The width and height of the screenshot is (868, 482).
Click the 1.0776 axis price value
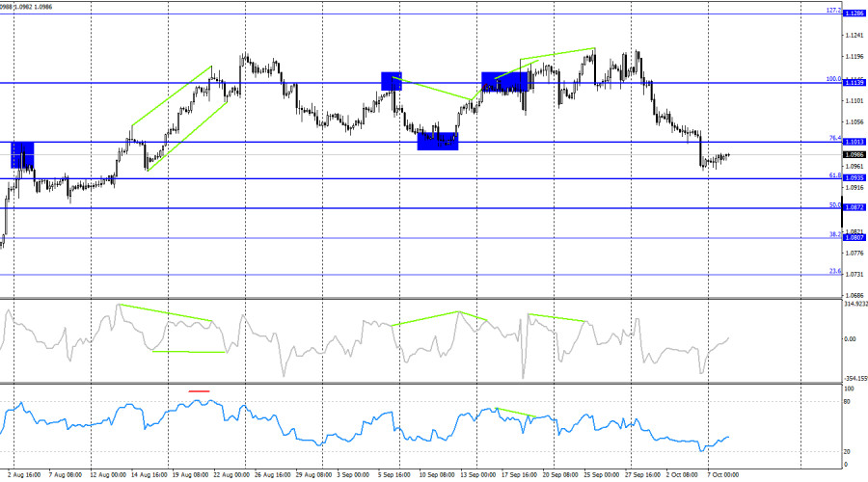(854, 253)
